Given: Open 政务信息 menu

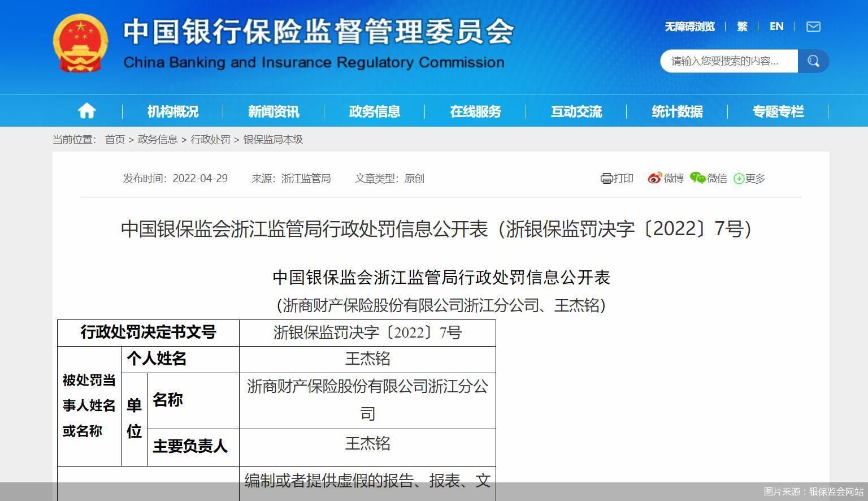Looking at the screenshot, I should coord(375,111).
